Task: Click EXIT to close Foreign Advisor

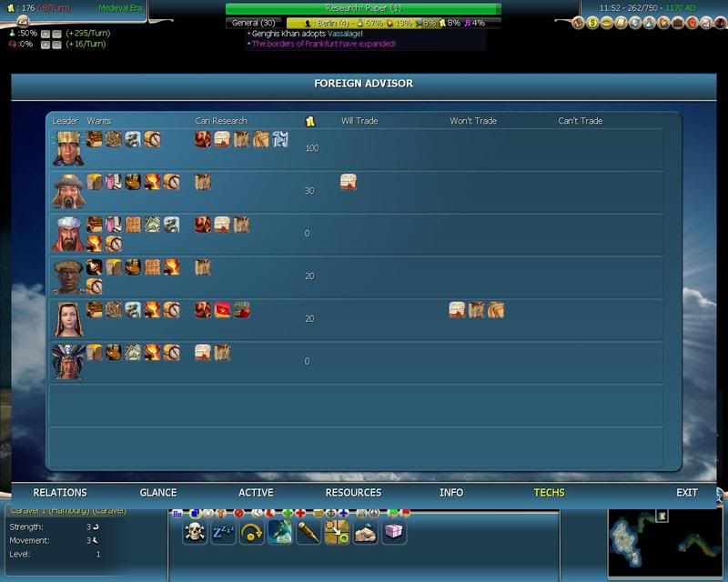Action: coord(687,492)
